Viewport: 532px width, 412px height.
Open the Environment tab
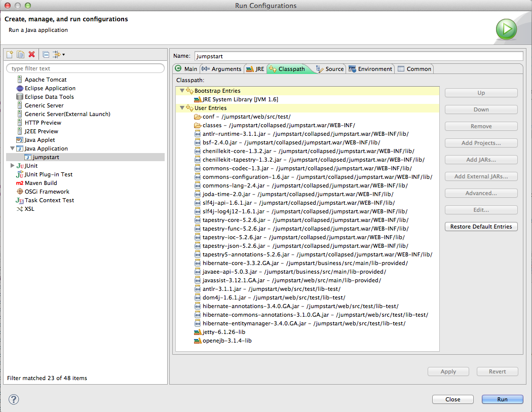pyautogui.click(x=370, y=69)
